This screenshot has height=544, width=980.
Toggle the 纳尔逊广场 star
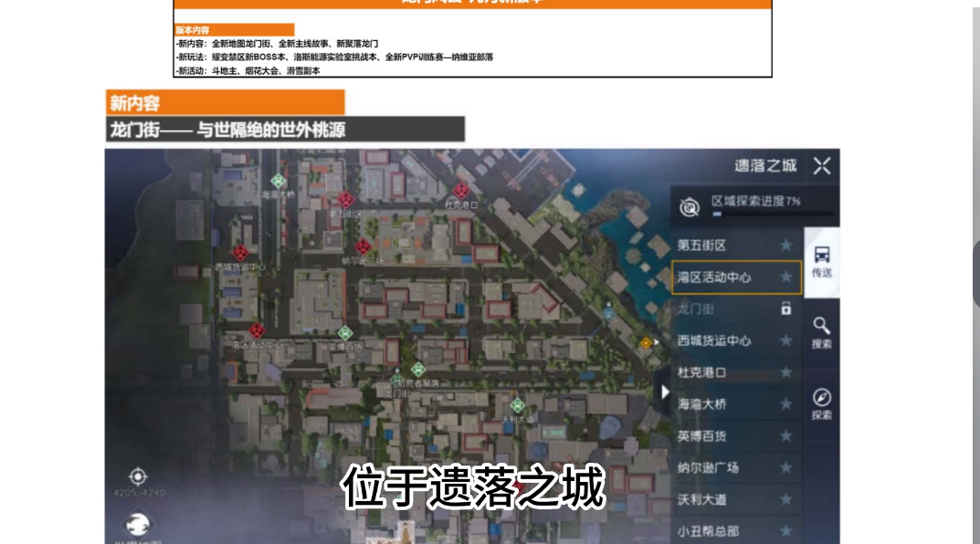click(786, 468)
